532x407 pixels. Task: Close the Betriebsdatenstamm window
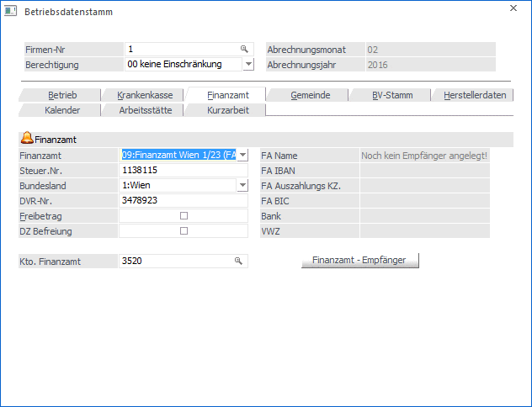point(513,9)
